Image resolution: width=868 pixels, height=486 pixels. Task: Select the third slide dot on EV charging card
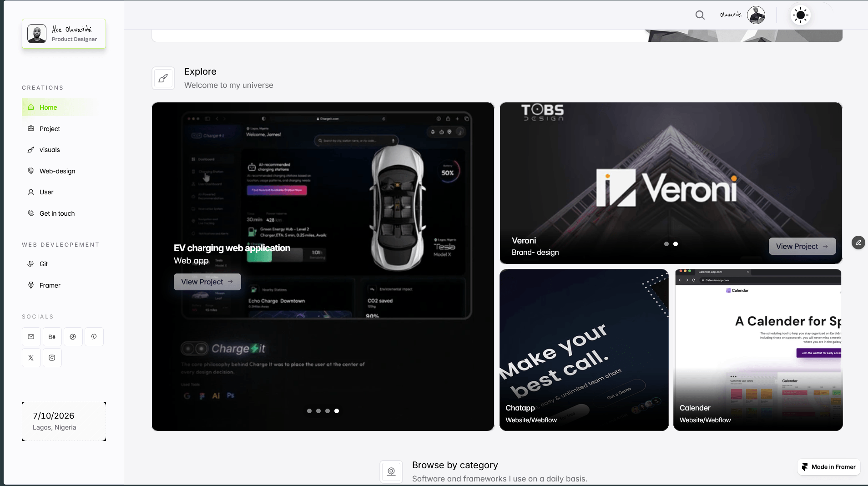pyautogui.click(x=328, y=411)
